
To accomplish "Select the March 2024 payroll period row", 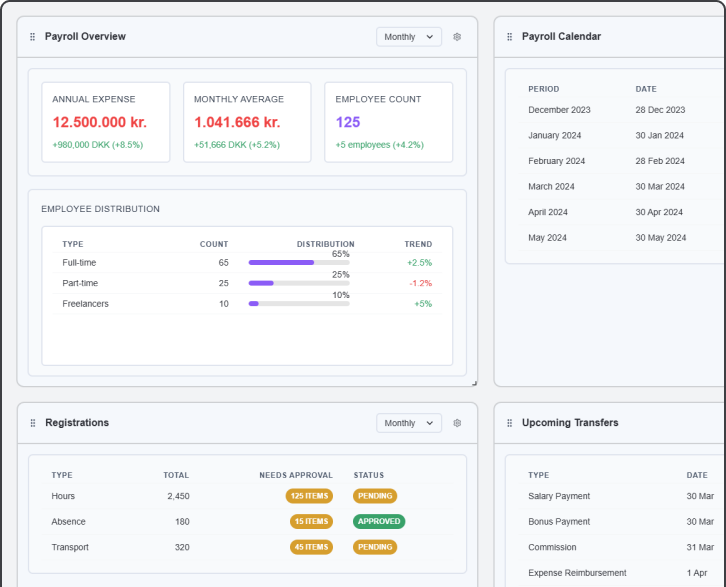I will tap(610, 186).
